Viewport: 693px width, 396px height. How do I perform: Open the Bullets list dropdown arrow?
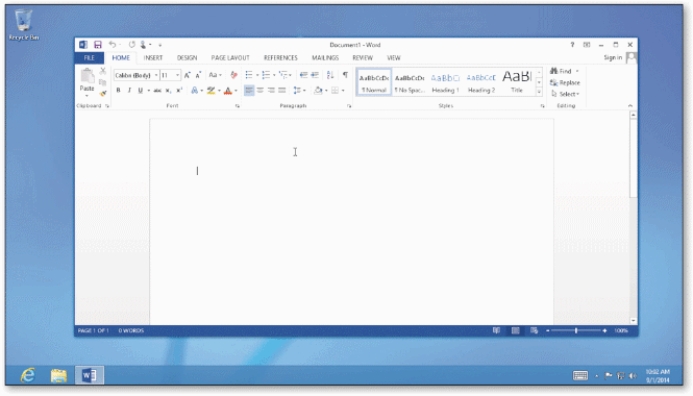pos(257,75)
